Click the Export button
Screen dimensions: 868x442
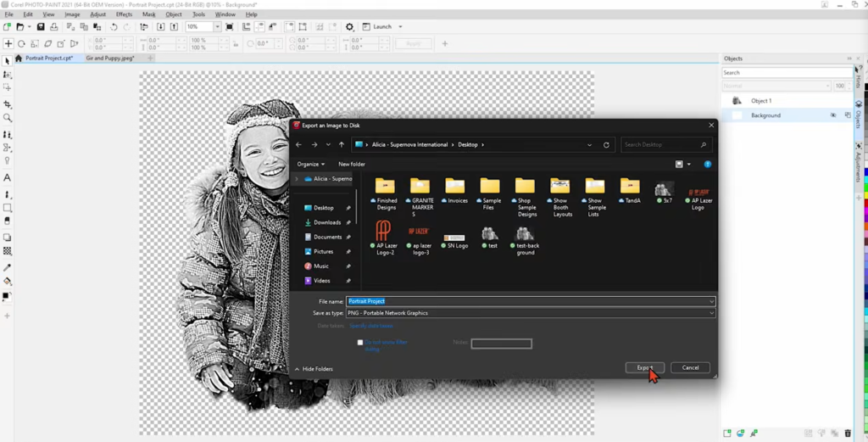click(x=644, y=368)
